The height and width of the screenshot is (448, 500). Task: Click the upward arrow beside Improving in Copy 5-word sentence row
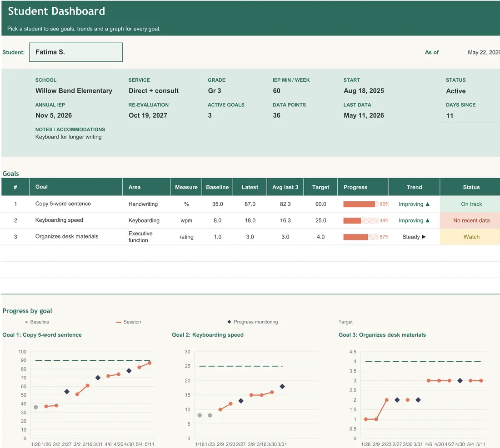tap(428, 204)
